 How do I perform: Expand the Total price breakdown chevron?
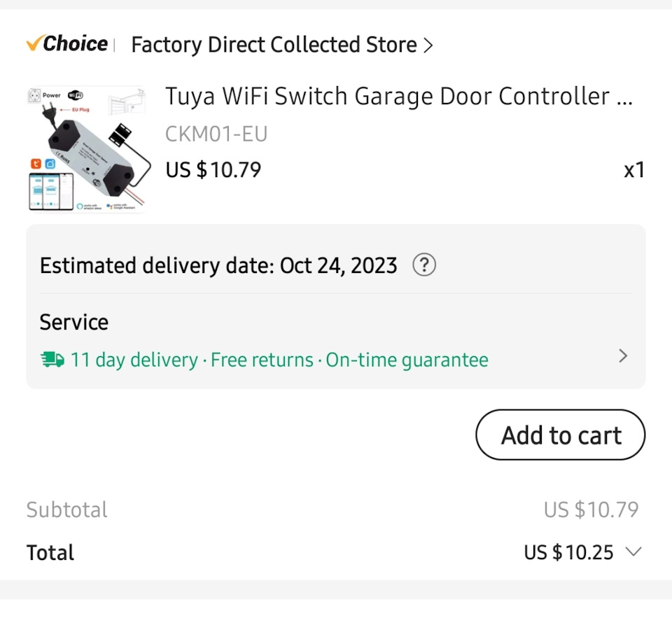(x=633, y=551)
